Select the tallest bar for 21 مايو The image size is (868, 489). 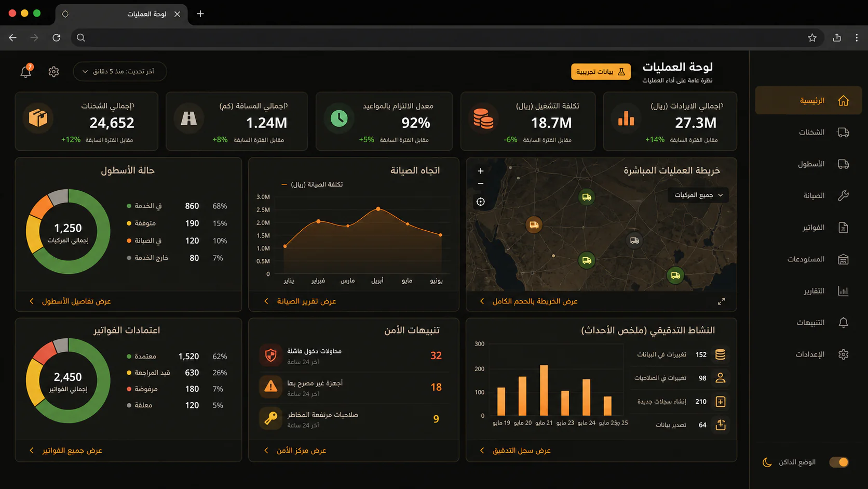tap(544, 390)
